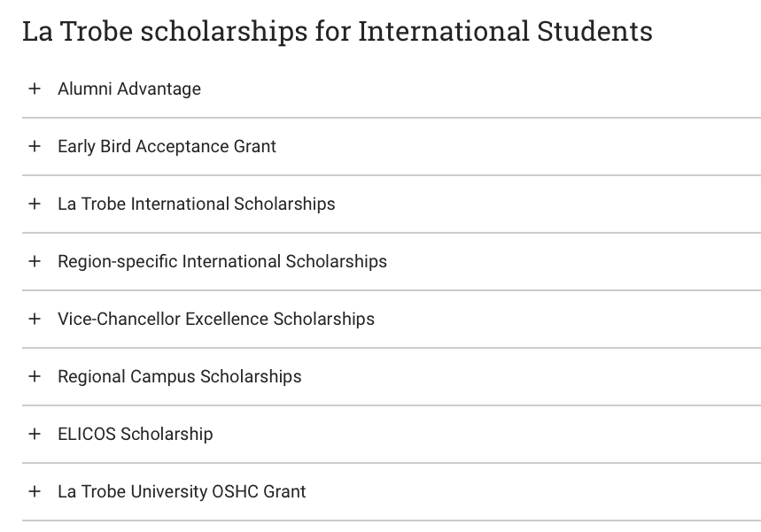Expand the Alumni Advantage section title
761x532 pixels.
pyautogui.click(x=129, y=89)
